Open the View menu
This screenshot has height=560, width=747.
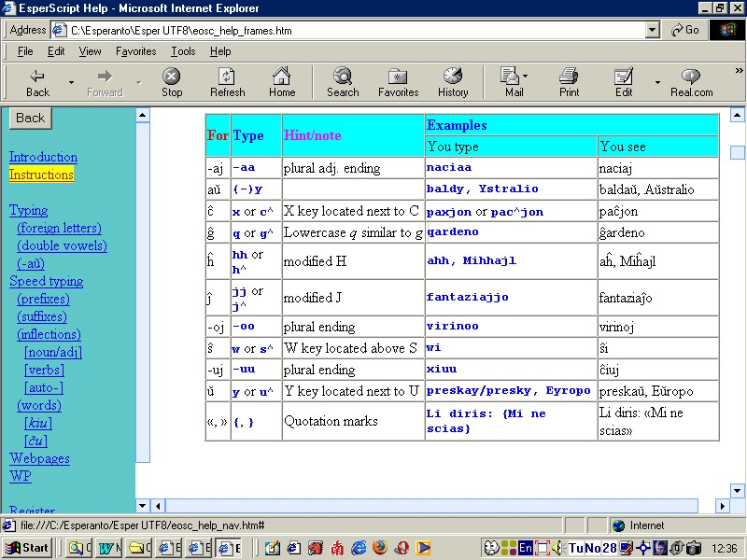point(90,51)
